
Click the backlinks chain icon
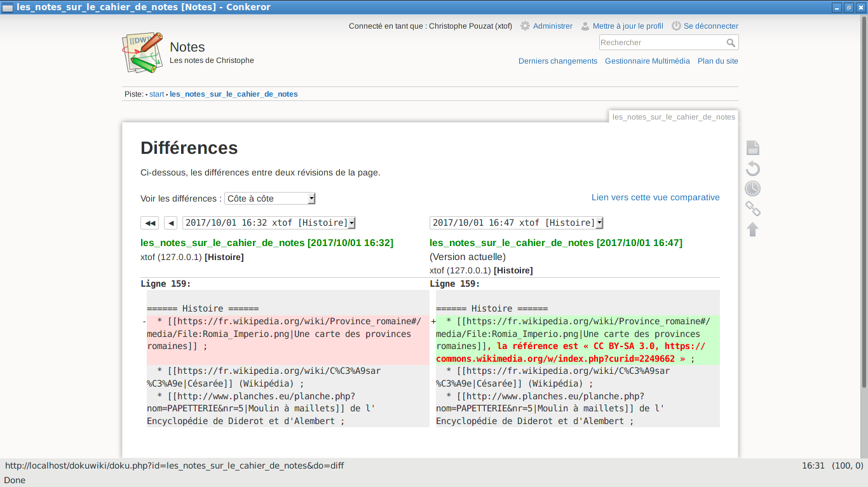[x=752, y=209]
